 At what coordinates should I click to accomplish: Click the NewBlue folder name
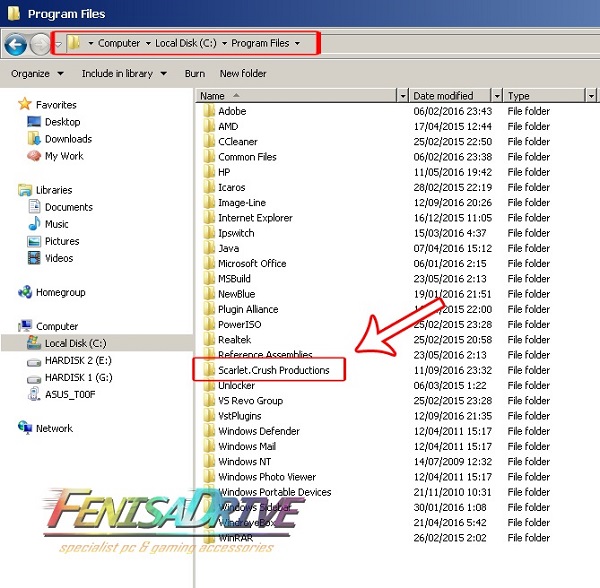tap(236, 294)
